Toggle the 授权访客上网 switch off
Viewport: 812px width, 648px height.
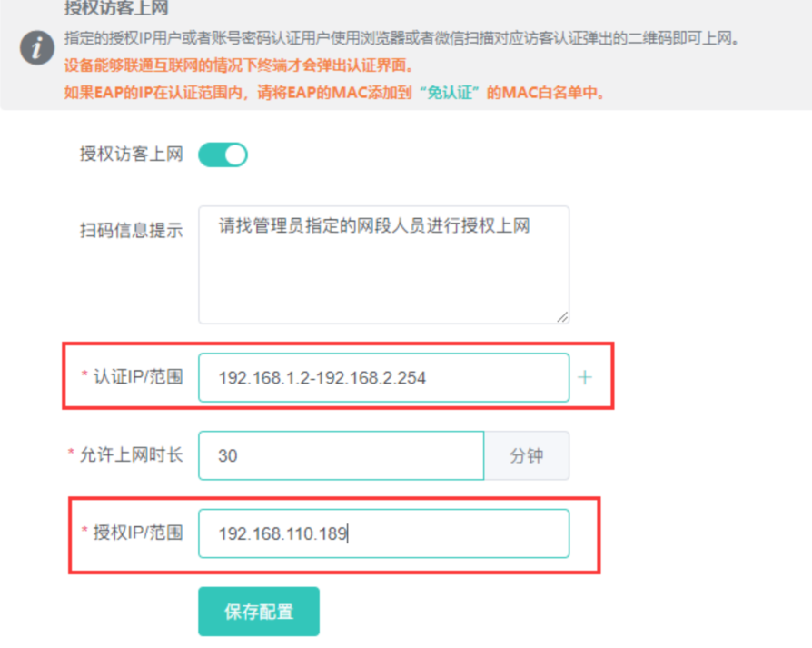pyautogui.click(x=223, y=155)
